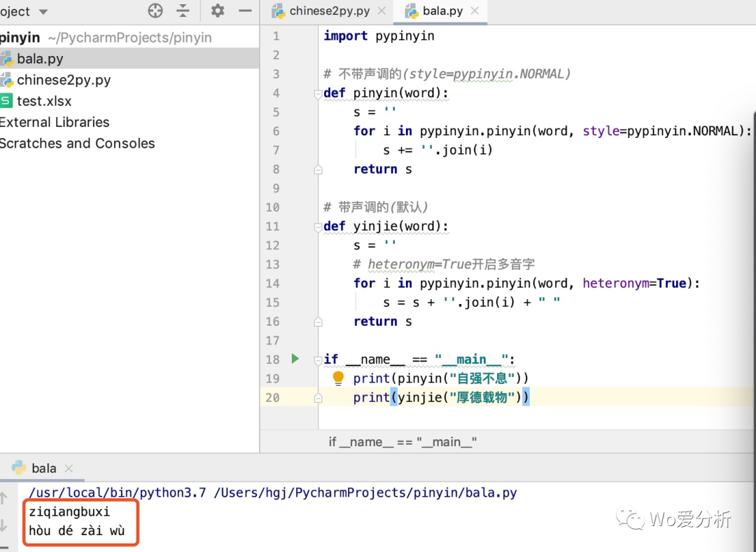Click the fold end marker at line 16

318,322
